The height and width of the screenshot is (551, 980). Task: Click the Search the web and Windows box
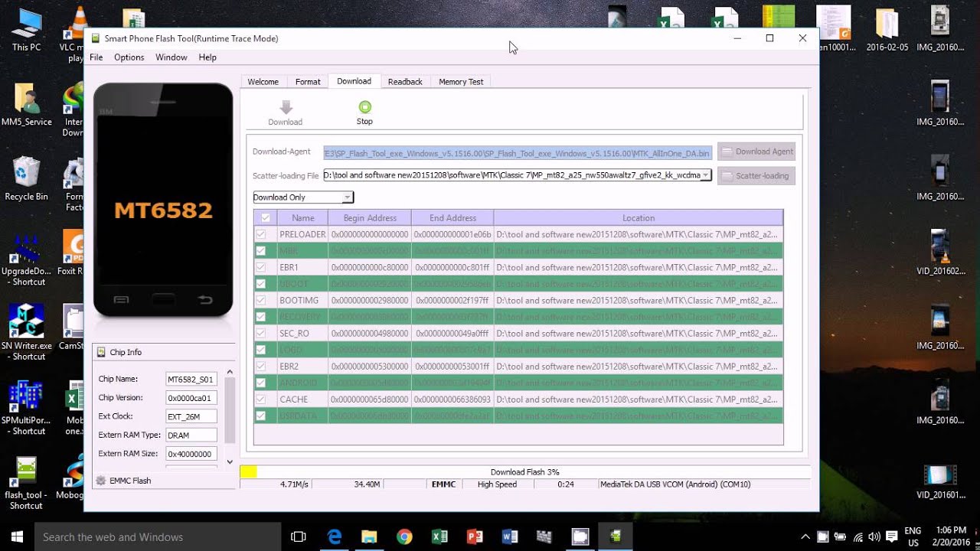point(157,537)
